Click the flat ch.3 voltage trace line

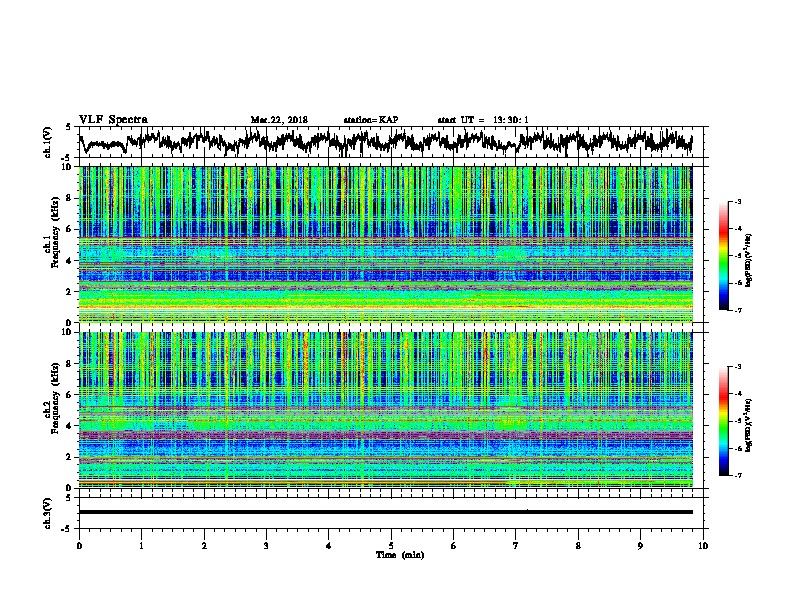(385, 512)
